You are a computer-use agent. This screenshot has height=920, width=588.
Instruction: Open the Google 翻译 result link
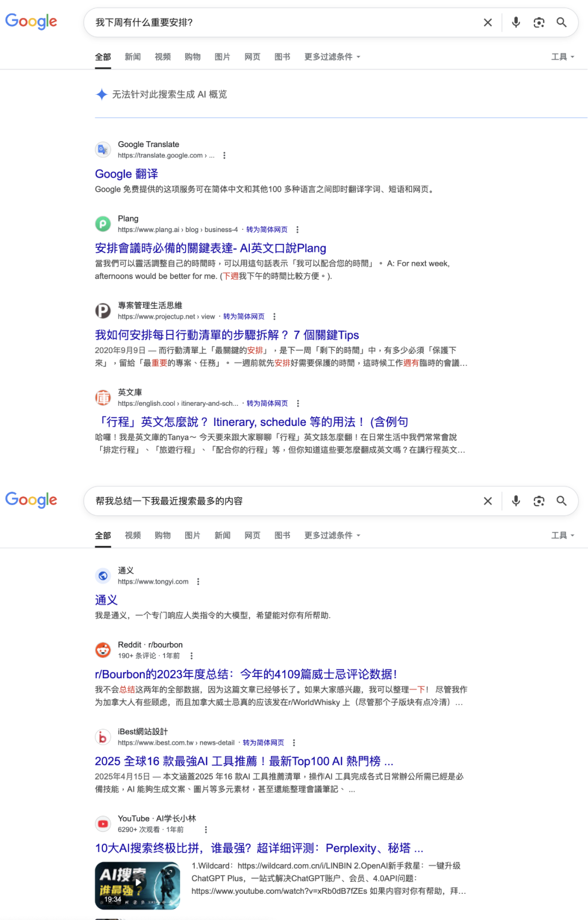click(126, 174)
